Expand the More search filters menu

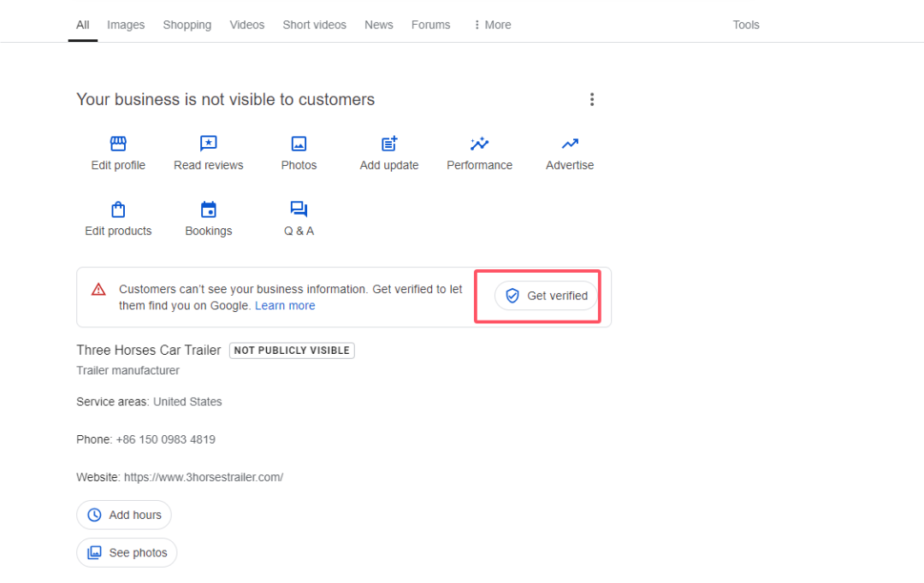[492, 25]
